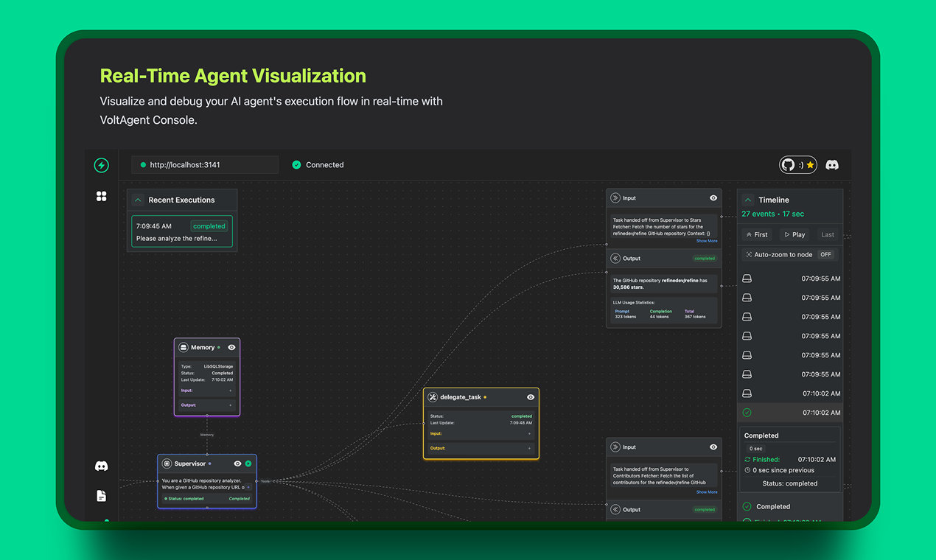936x560 pixels.
Task: Click the delegate_task tool icon
Action: (x=433, y=397)
